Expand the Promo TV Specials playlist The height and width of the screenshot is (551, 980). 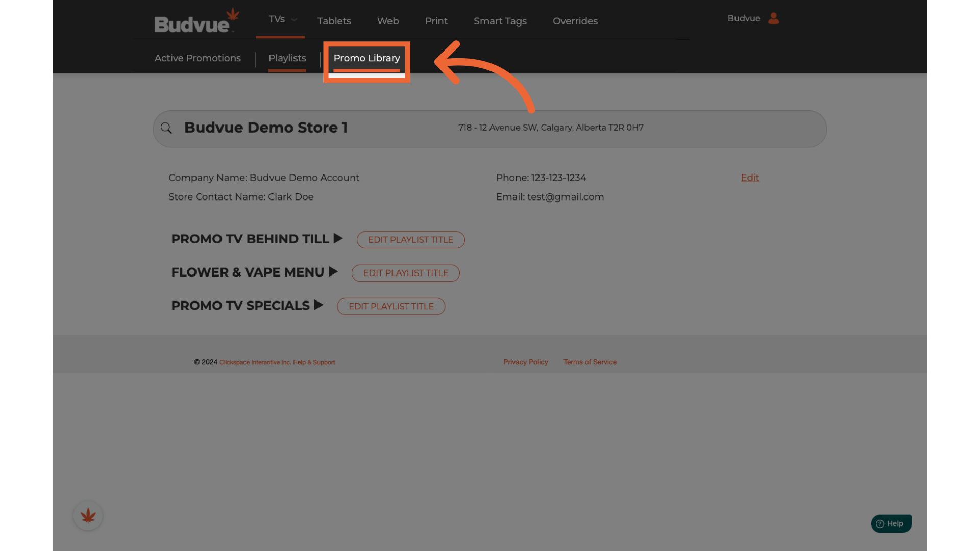click(x=318, y=305)
